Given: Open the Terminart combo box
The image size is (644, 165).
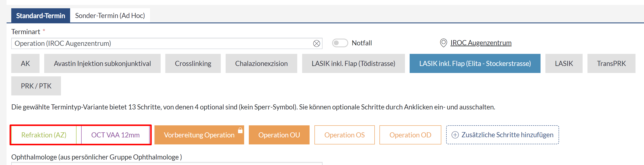Looking at the screenshot, I should click(x=160, y=43).
